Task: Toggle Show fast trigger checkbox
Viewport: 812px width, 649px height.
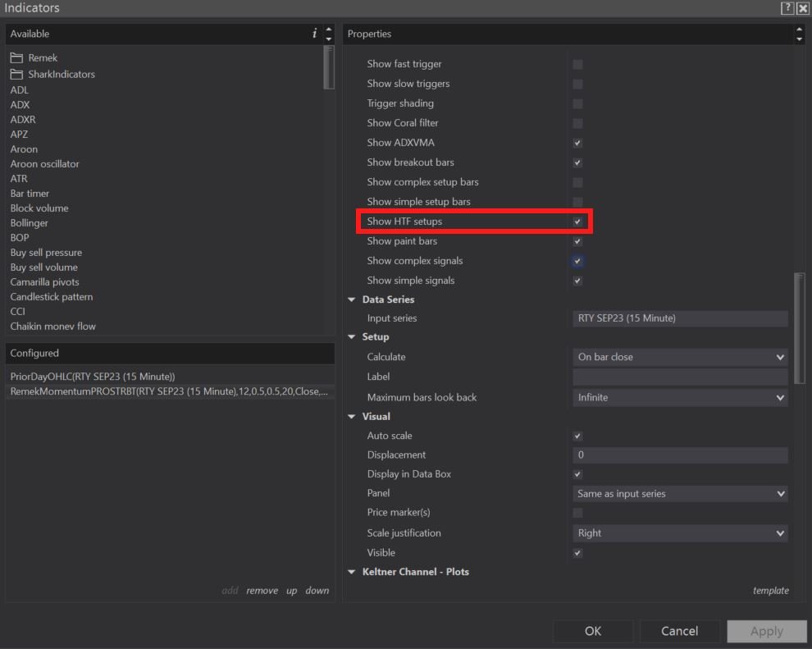Action: pos(577,64)
